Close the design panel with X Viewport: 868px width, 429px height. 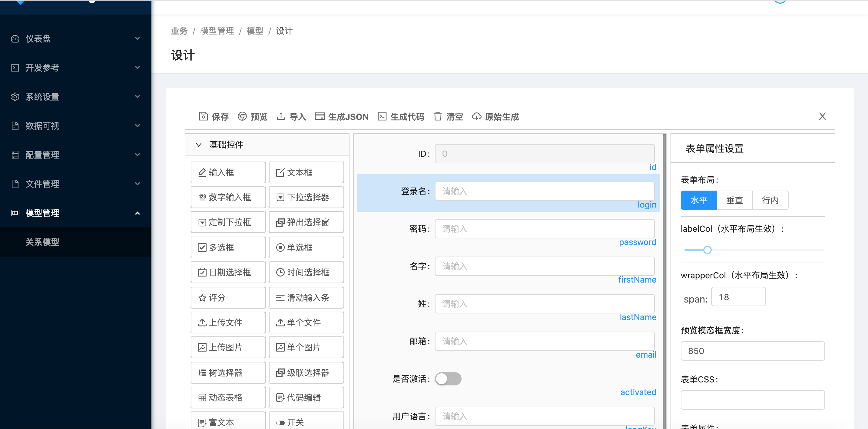click(822, 116)
